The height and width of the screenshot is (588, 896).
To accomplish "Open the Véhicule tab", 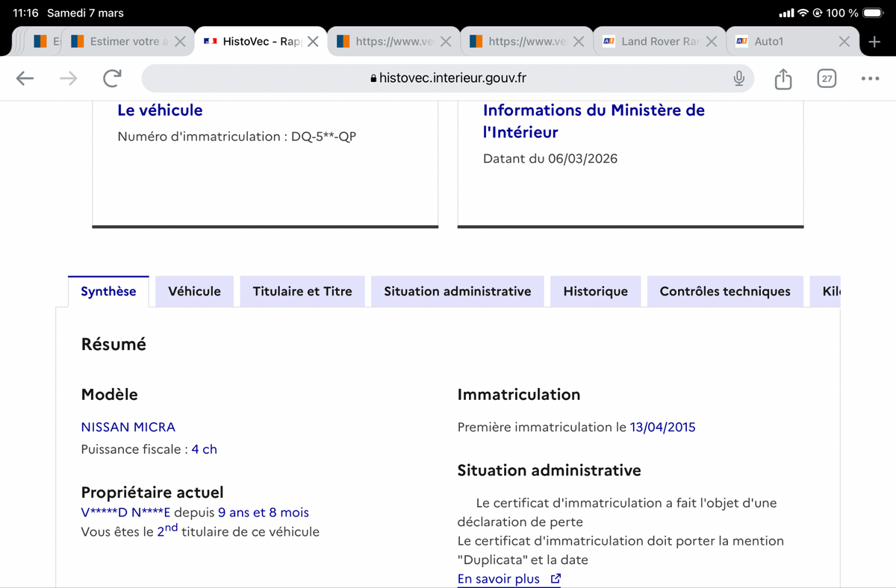I will pyautogui.click(x=194, y=292).
